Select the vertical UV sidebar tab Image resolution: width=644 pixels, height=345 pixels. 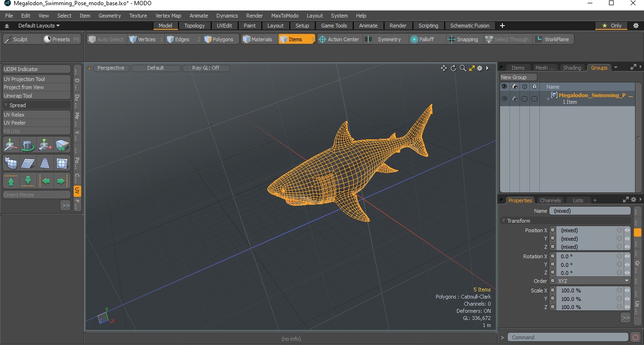coord(77,191)
